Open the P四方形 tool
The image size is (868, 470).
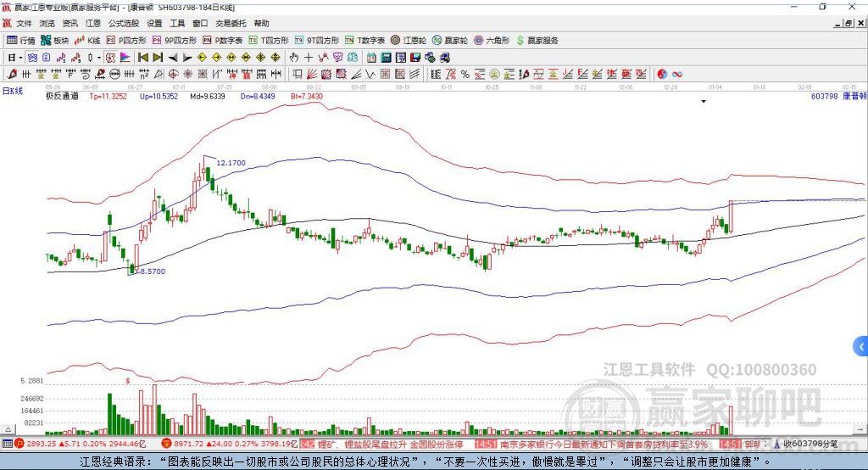126,41
